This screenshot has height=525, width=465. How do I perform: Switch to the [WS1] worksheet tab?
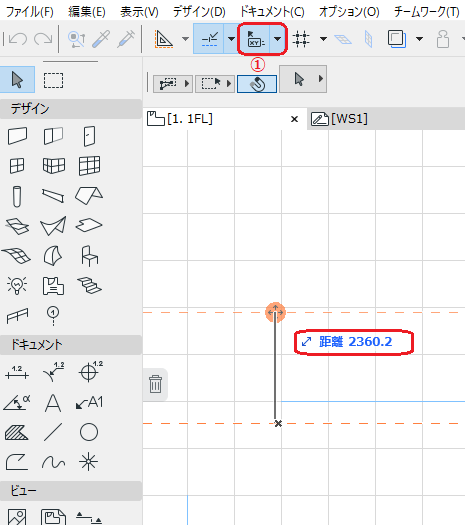[x=386, y=119]
